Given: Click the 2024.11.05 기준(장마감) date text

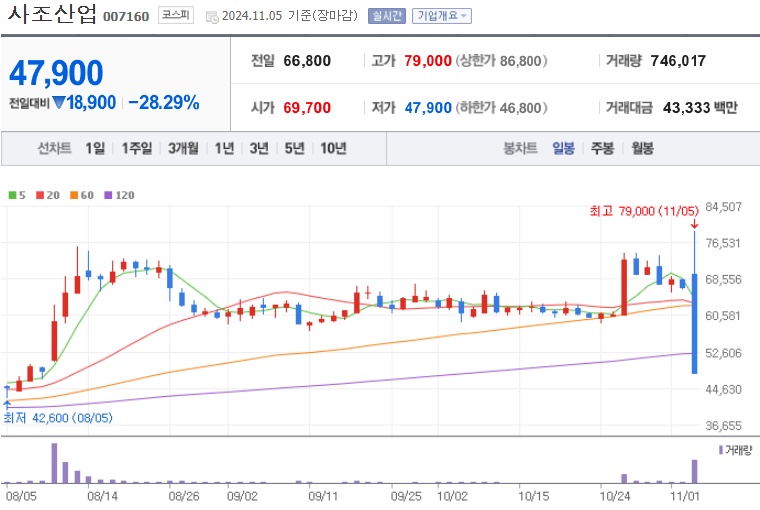Looking at the screenshot, I should (289, 16).
